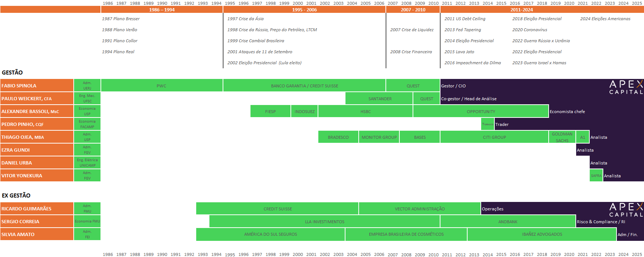Click the Operações label
Image resolution: width=644 pixels, height=257 pixels.
(493, 209)
